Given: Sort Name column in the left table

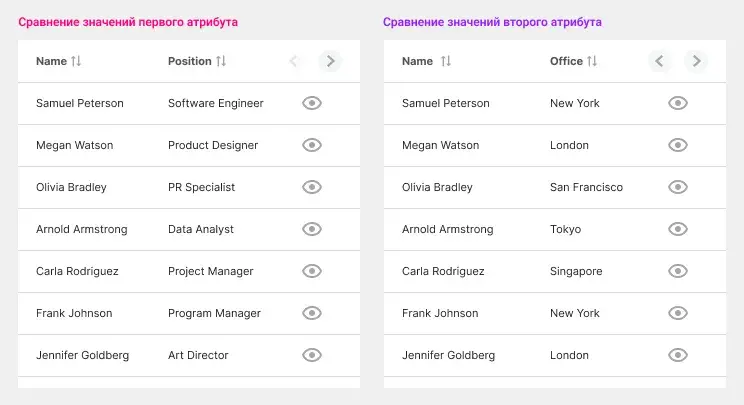Looking at the screenshot, I should tap(76, 61).
